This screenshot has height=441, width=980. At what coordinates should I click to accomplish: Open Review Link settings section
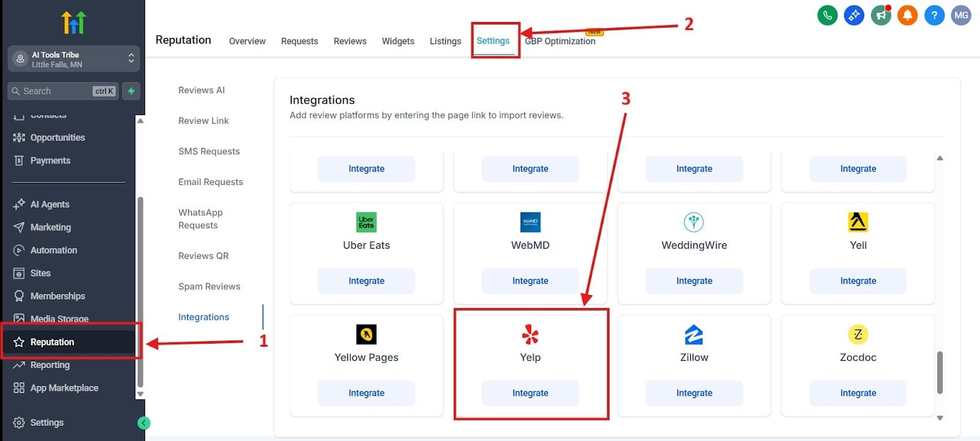click(x=203, y=121)
